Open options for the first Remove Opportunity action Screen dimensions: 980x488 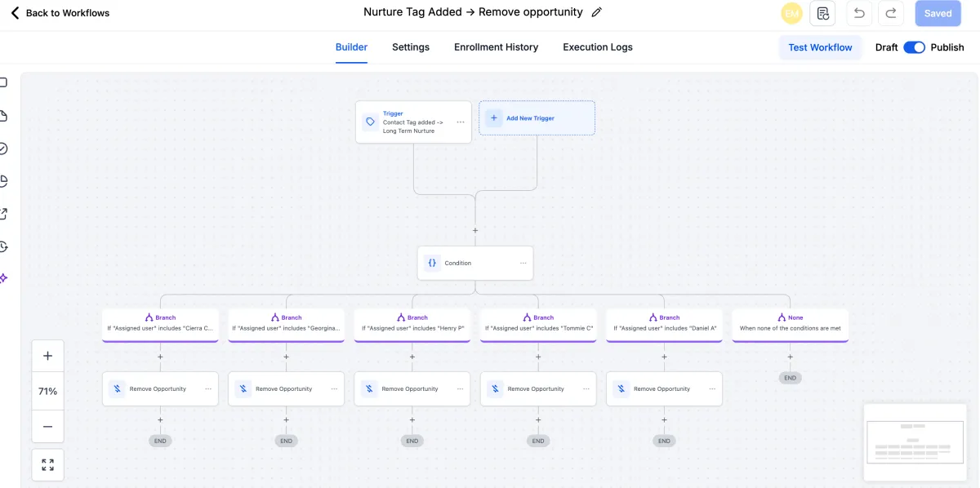point(208,388)
